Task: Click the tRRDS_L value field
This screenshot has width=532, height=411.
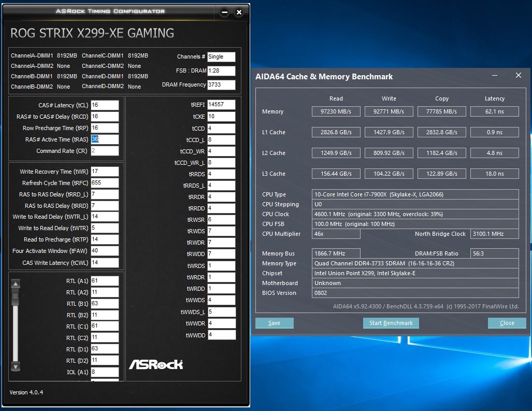Action: coord(221,186)
